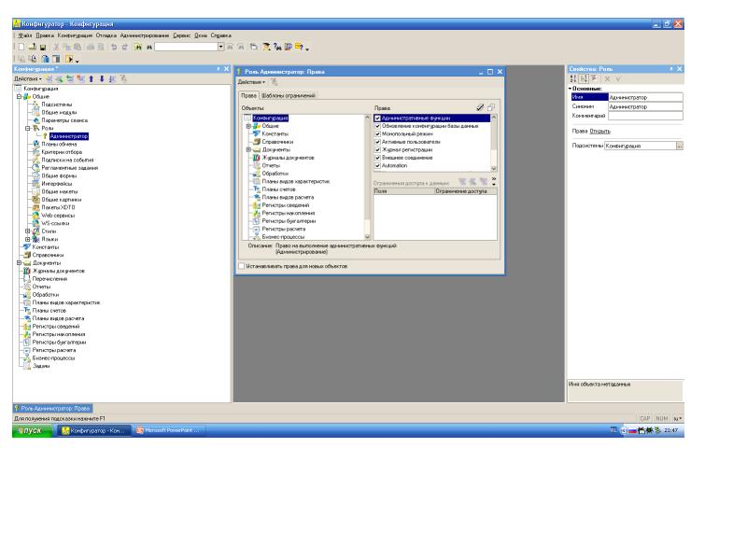Toggle the Журнал регистрации checkbox

point(377,149)
